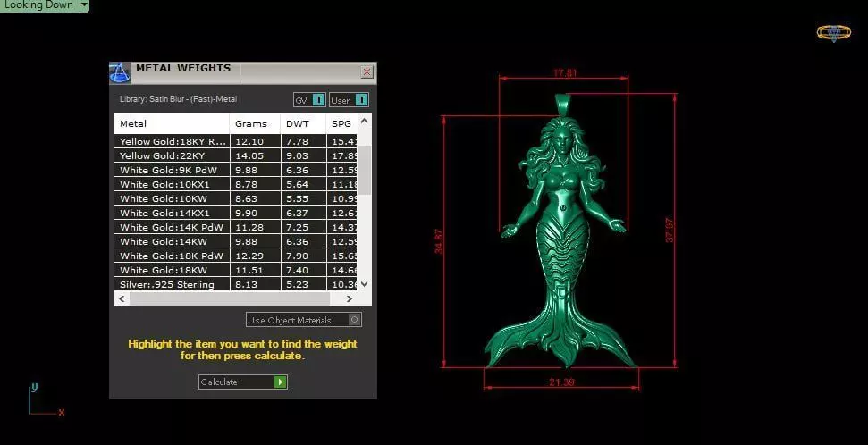
Task: Click the Library: Satin Blur label
Action: [x=178, y=99]
